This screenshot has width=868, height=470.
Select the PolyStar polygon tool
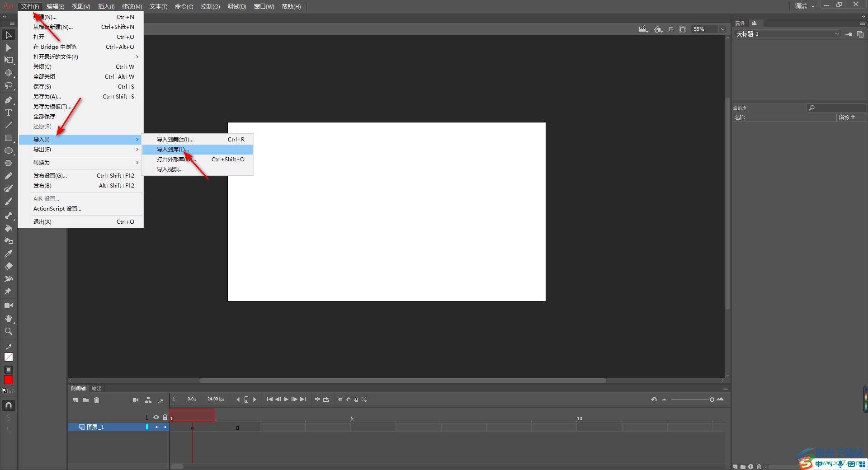9,163
